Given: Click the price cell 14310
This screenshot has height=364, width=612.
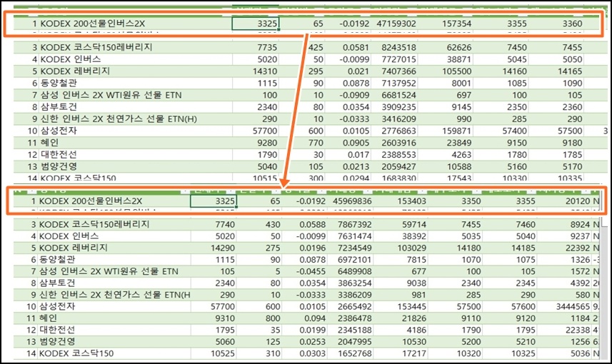Looking at the screenshot, I should pos(255,71).
